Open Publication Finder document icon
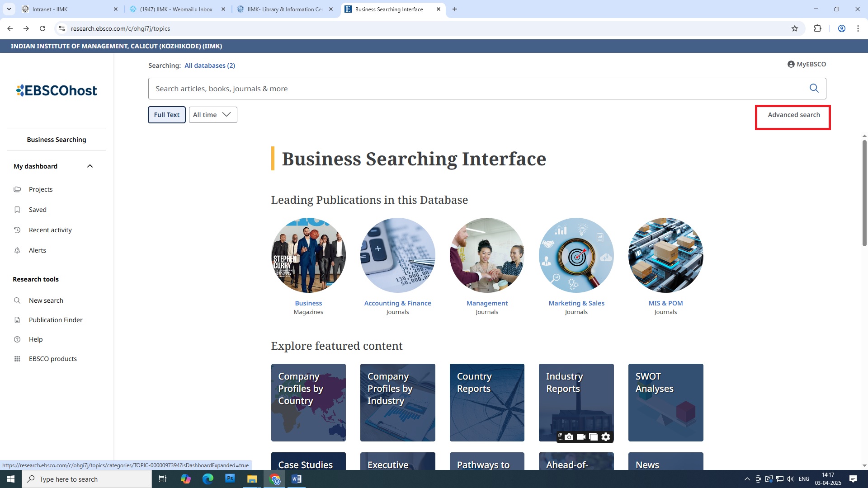Viewport: 868px width, 488px height. point(17,320)
